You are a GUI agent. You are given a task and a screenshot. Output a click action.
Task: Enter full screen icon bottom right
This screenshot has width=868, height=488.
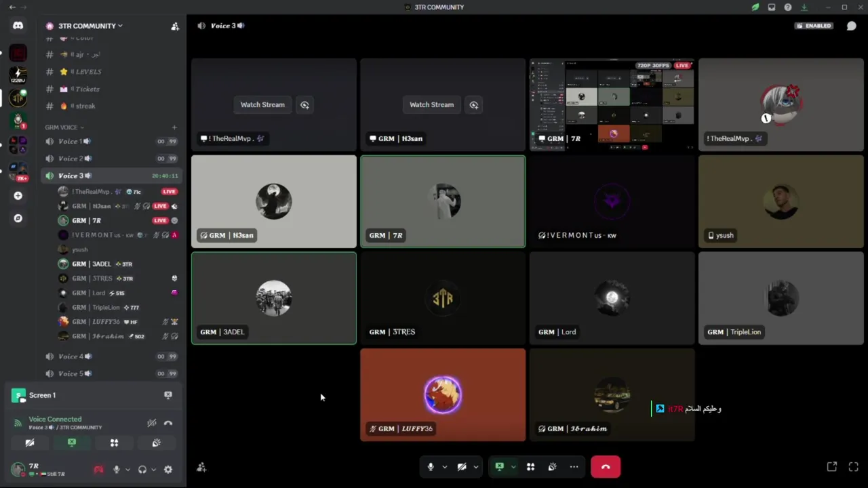tap(854, 466)
